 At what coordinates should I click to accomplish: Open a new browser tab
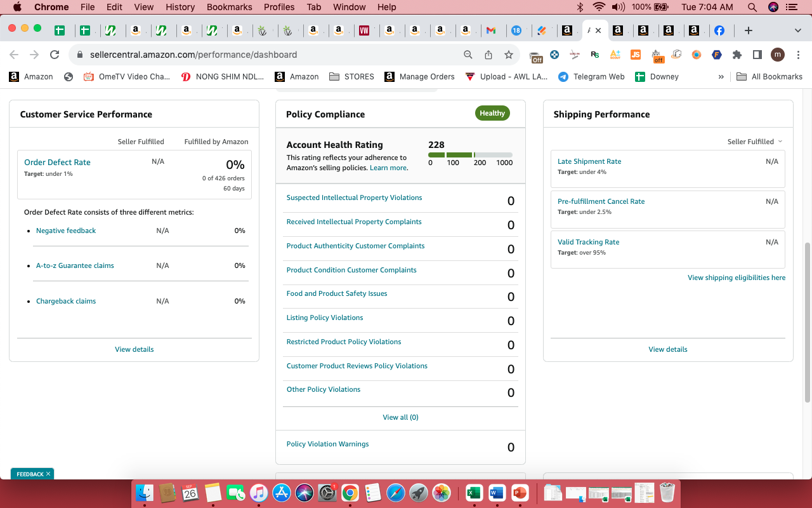click(x=749, y=30)
